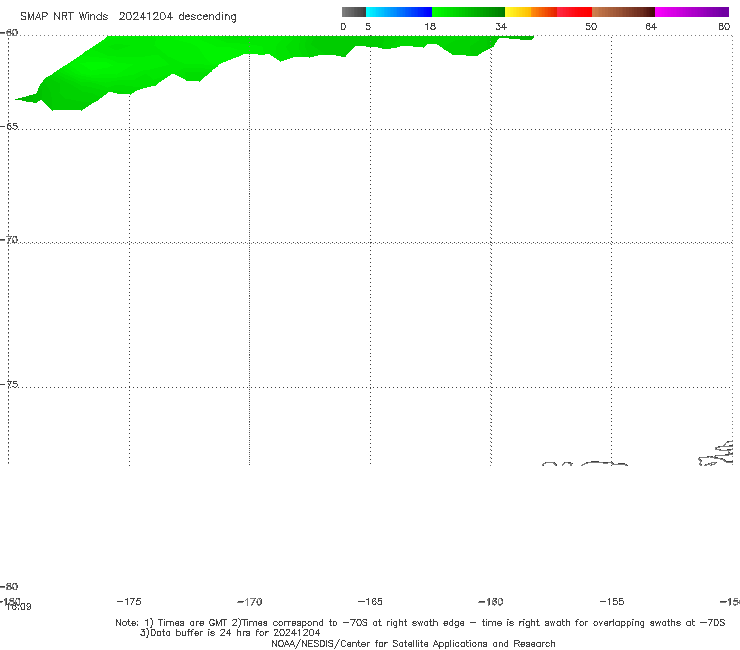
Task: Click the color bar label '64'
Action: pyautogui.click(x=651, y=27)
